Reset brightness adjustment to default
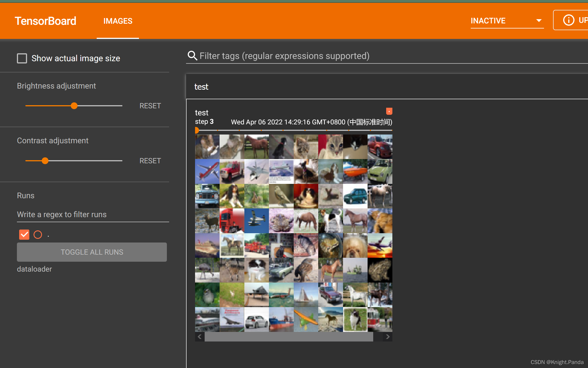 click(x=150, y=105)
